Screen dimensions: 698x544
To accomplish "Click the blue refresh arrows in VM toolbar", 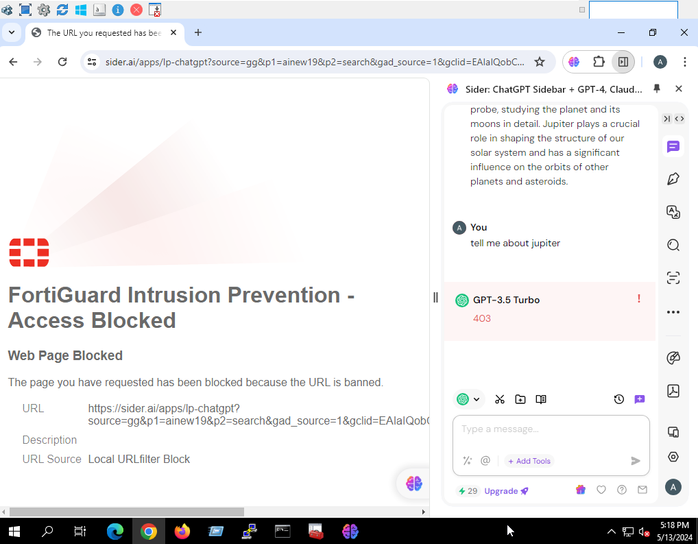I will tap(62, 9).
